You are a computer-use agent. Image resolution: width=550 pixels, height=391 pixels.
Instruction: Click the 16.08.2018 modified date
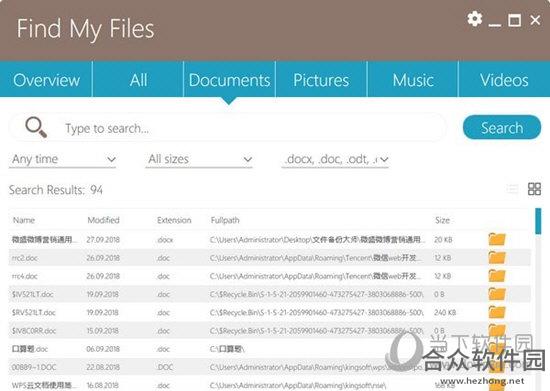(103, 385)
